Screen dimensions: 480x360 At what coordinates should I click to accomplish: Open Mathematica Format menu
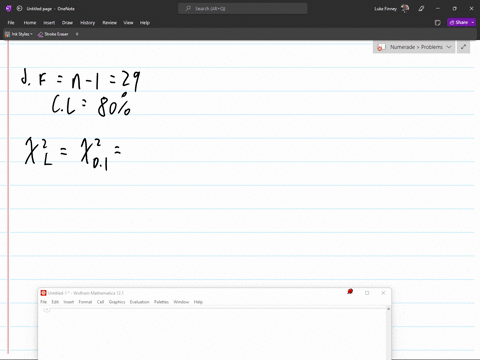pyautogui.click(x=85, y=302)
